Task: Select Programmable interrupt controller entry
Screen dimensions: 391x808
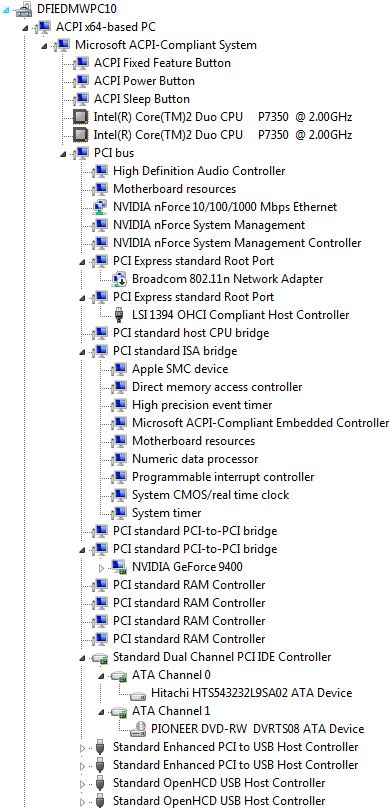Action: 223,477
